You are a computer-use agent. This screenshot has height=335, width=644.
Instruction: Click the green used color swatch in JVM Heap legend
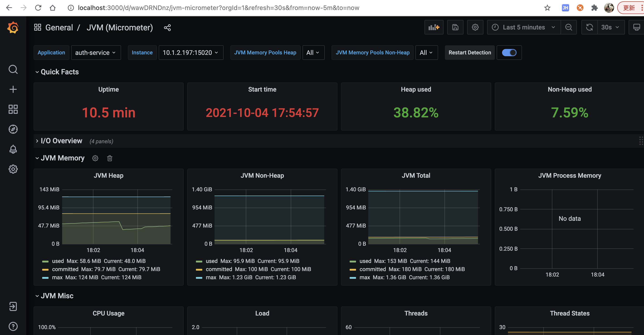point(45,261)
